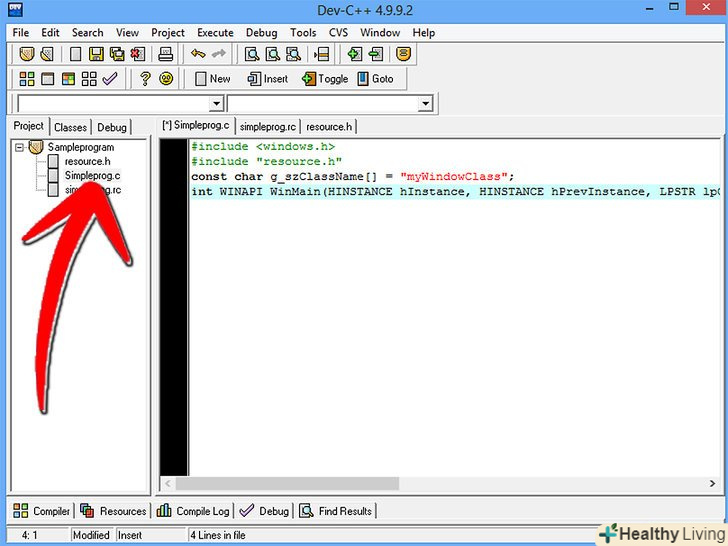Click the New Project toolbar icon
The image size is (728, 546).
pos(27,54)
